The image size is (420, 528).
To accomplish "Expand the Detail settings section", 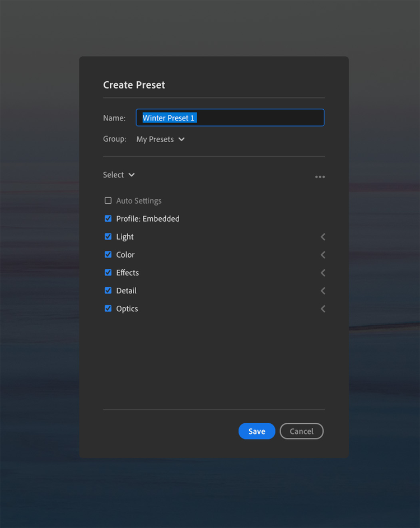I will (323, 291).
